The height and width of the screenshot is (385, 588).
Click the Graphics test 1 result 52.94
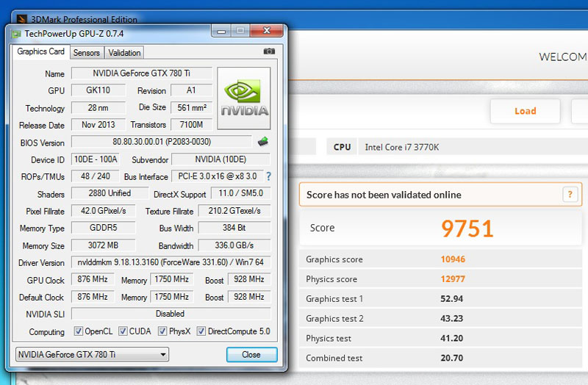(x=451, y=299)
